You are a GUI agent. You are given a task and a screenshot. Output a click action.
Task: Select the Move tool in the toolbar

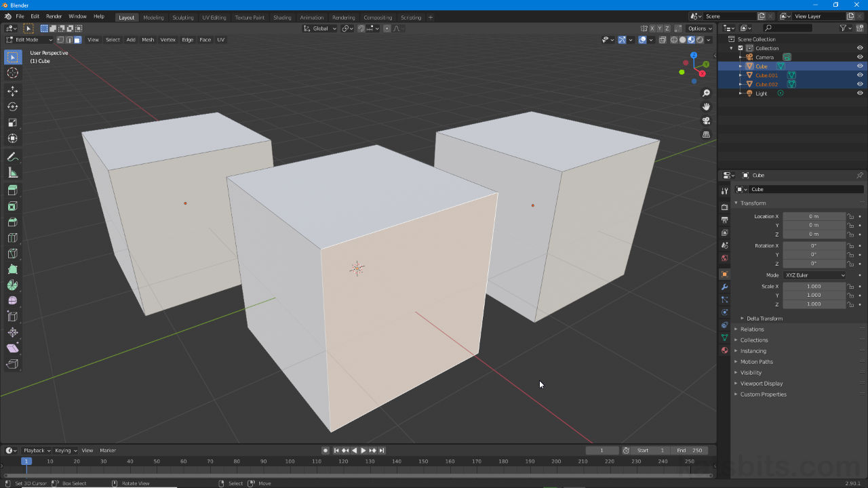click(x=12, y=90)
